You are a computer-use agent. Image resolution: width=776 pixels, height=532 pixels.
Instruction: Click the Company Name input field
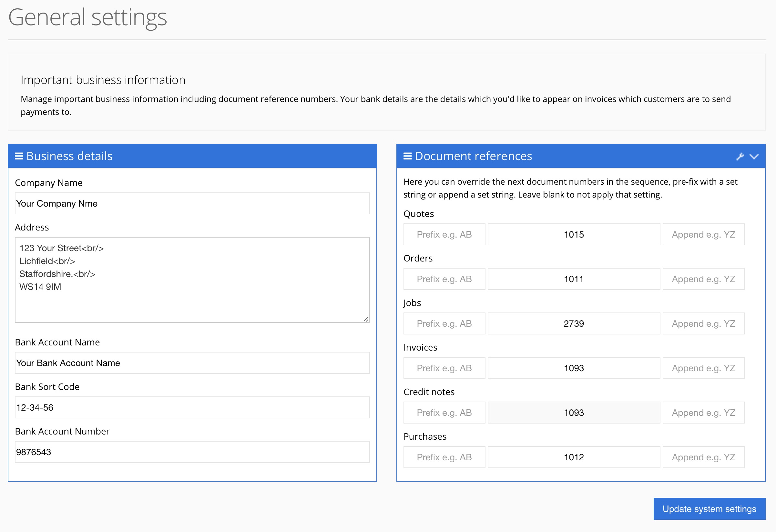(x=192, y=203)
